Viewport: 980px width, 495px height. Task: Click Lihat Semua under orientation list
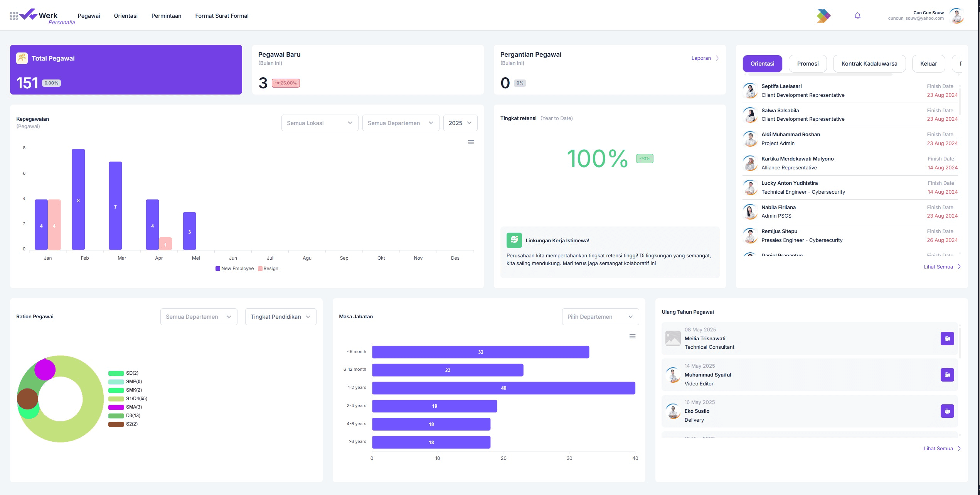pos(942,267)
